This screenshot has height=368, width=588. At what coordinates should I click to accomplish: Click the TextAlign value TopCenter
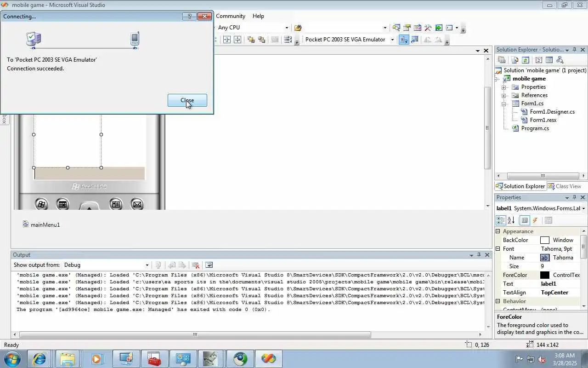point(554,293)
